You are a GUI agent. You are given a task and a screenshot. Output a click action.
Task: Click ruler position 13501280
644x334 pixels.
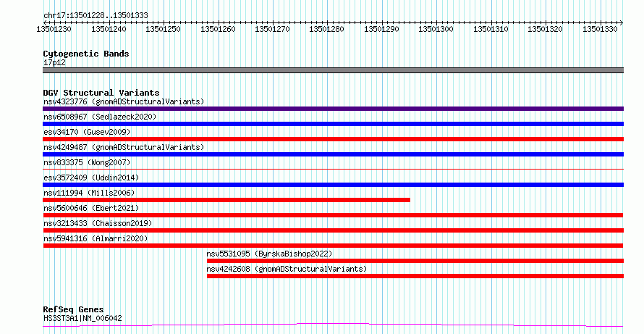(x=326, y=29)
